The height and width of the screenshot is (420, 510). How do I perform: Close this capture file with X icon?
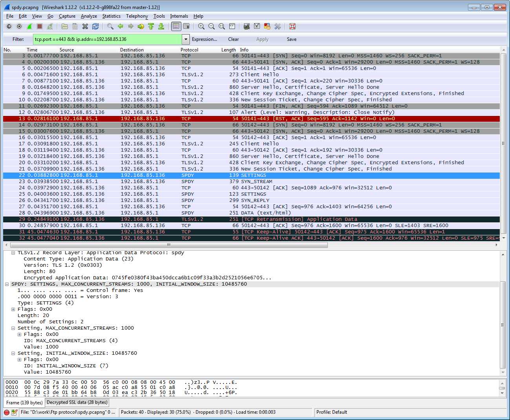coord(85,26)
